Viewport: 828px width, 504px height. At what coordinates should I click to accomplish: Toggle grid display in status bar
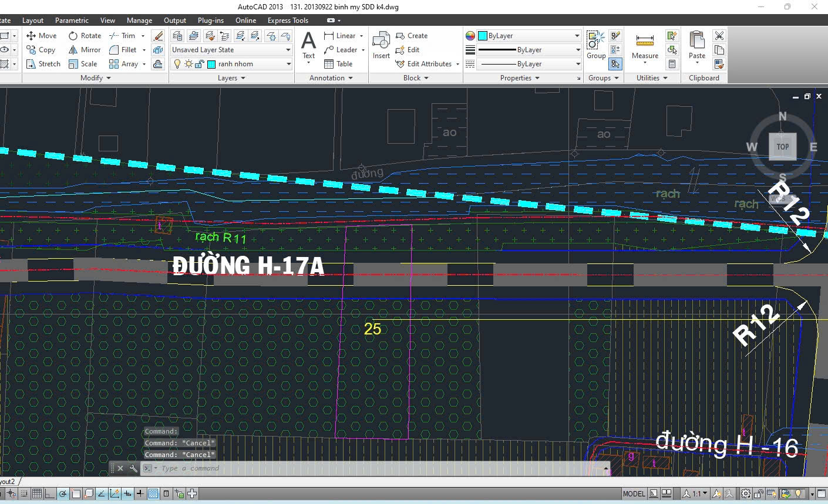(x=37, y=493)
